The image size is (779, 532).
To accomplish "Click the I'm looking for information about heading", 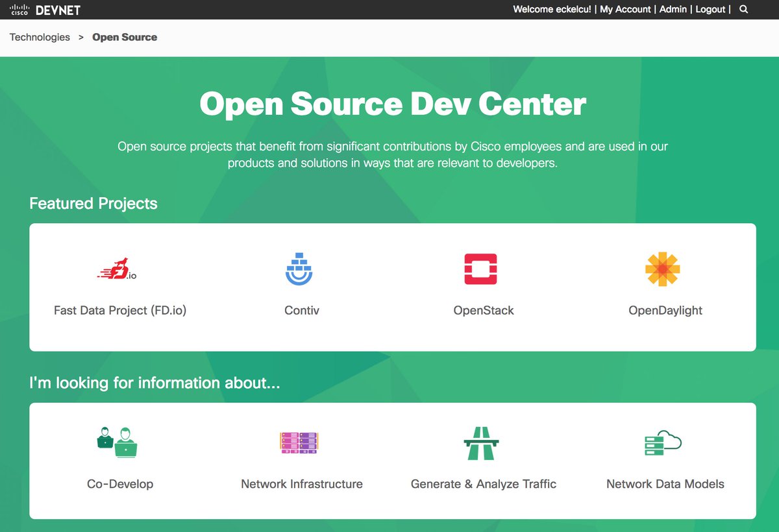I will [x=155, y=383].
